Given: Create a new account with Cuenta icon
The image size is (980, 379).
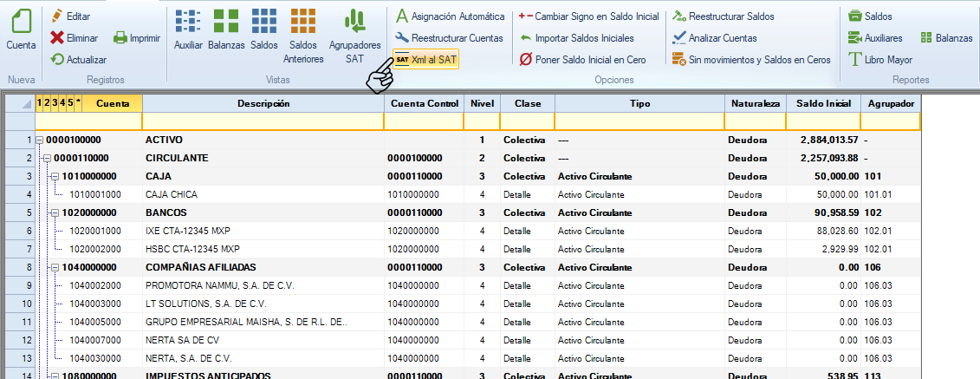Looking at the screenshot, I should pos(20,30).
